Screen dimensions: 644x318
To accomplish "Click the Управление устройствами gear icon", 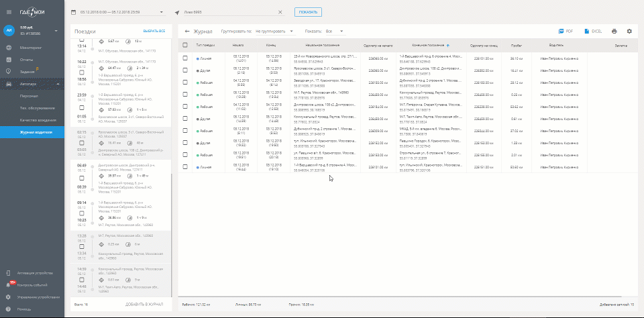I will pos(9,297).
